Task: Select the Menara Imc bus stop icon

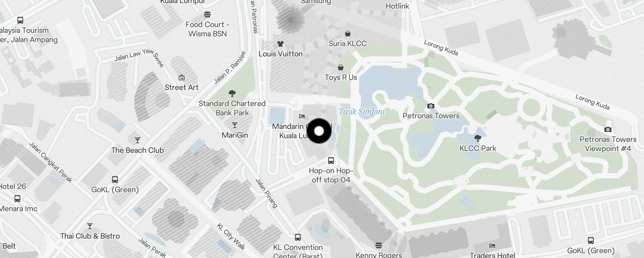Action: (x=17, y=199)
